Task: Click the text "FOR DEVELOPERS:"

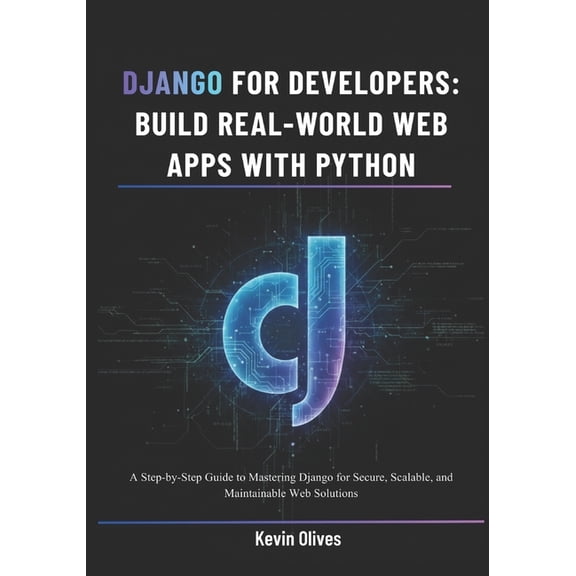Action: coord(345,83)
